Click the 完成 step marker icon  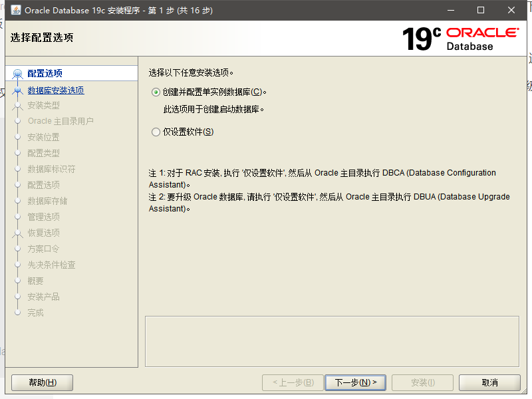[x=15, y=312]
